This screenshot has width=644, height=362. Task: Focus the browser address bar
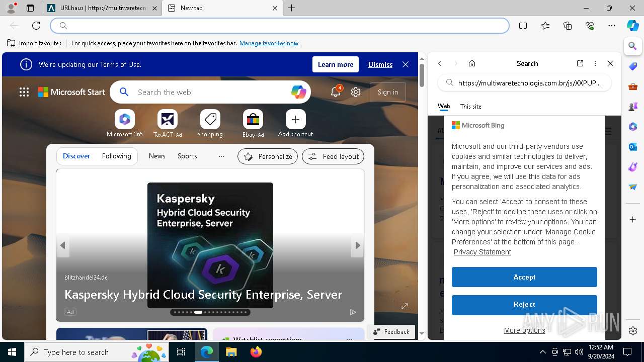(x=280, y=26)
